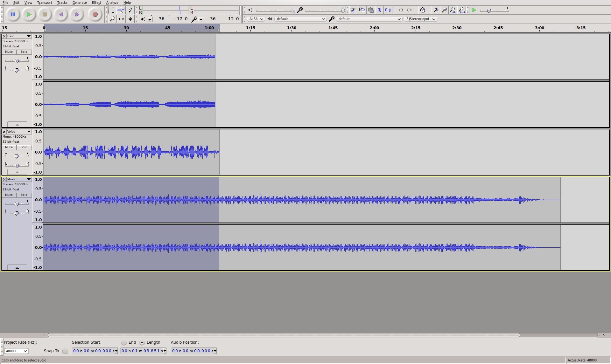
Task: Click Silence audio selection icon
Action: click(388, 10)
